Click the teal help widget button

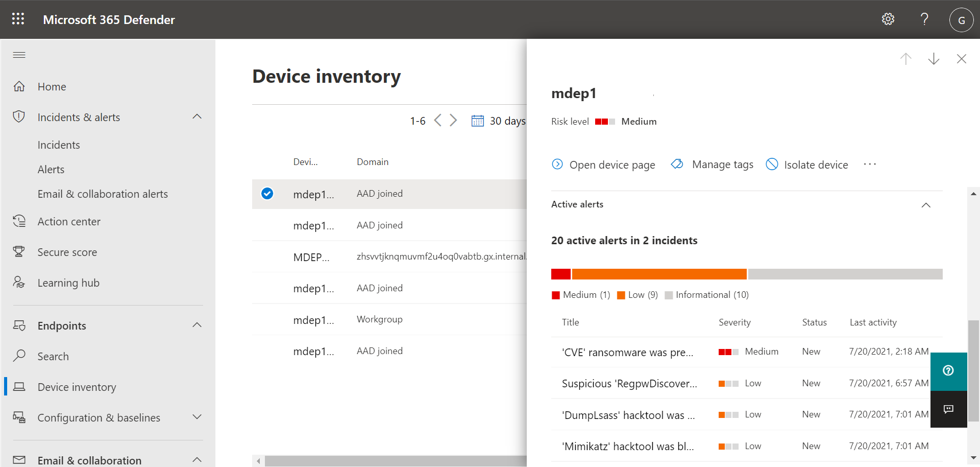click(x=948, y=371)
